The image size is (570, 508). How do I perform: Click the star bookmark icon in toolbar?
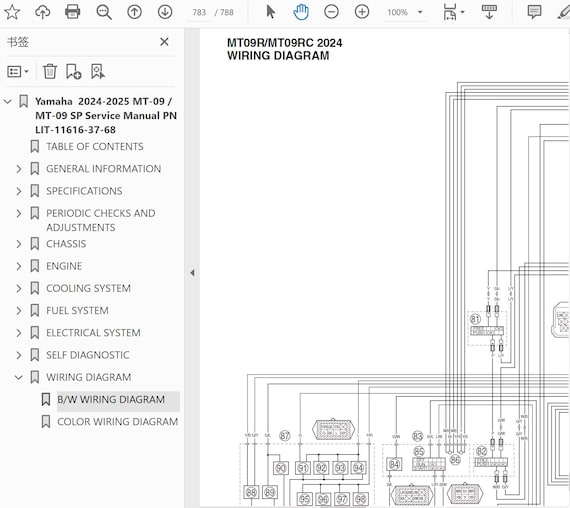pyautogui.click(x=12, y=12)
